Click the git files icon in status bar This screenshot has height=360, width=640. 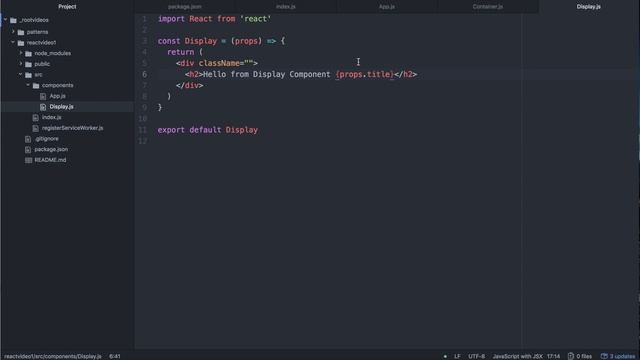coord(571,356)
